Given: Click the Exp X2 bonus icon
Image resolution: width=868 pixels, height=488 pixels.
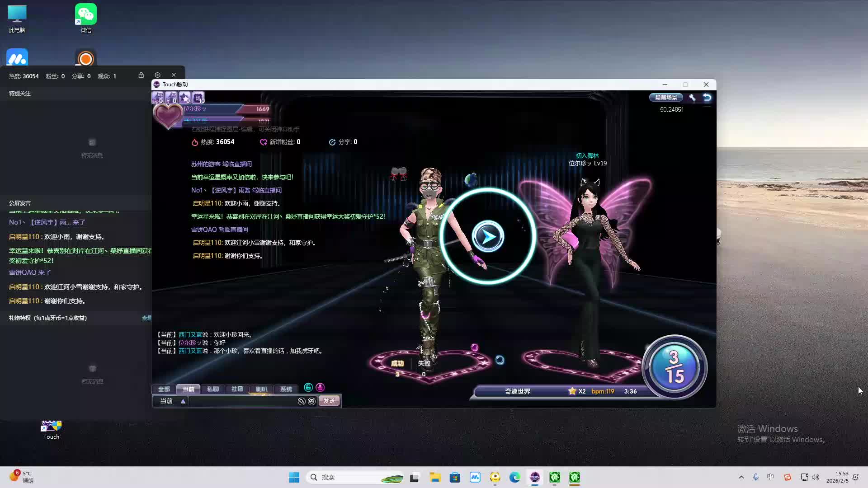Looking at the screenshot, I should tap(157, 98).
